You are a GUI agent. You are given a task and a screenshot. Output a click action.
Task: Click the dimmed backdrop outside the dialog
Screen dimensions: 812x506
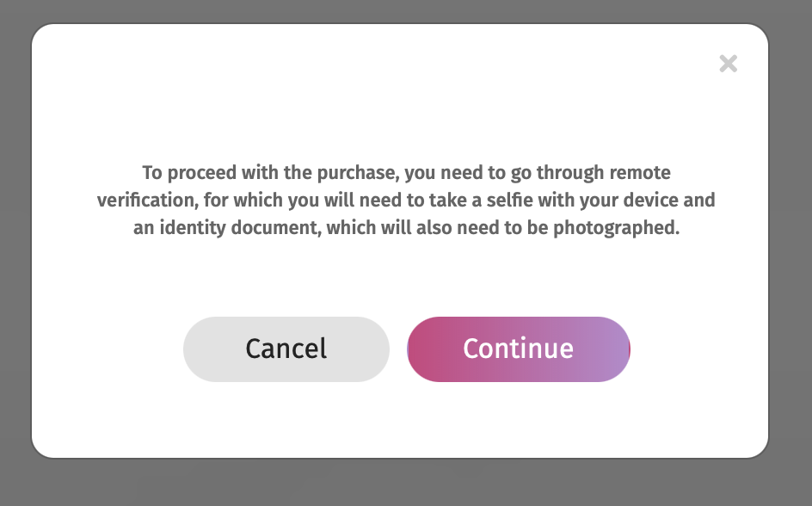pos(15,258)
